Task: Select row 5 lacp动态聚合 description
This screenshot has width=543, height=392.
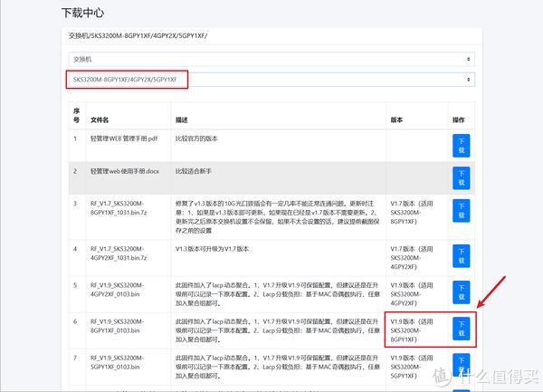Action: 278,294
